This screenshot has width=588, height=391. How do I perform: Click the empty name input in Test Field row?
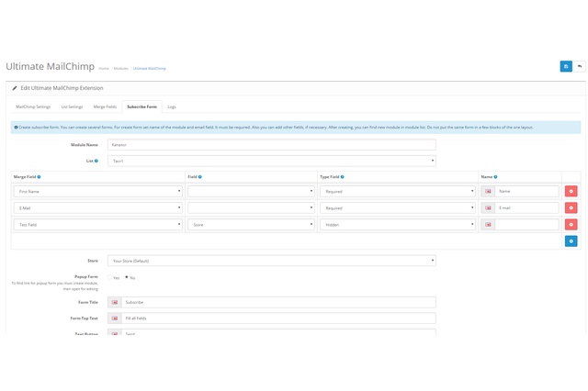point(526,225)
